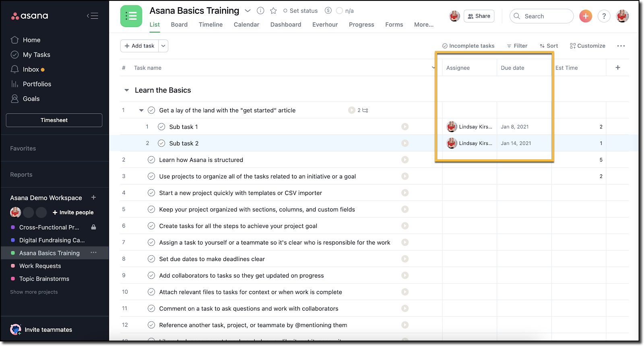Screen dimensions: 644x346
Task: Switch to the Timeline tab
Action: (211, 25)
